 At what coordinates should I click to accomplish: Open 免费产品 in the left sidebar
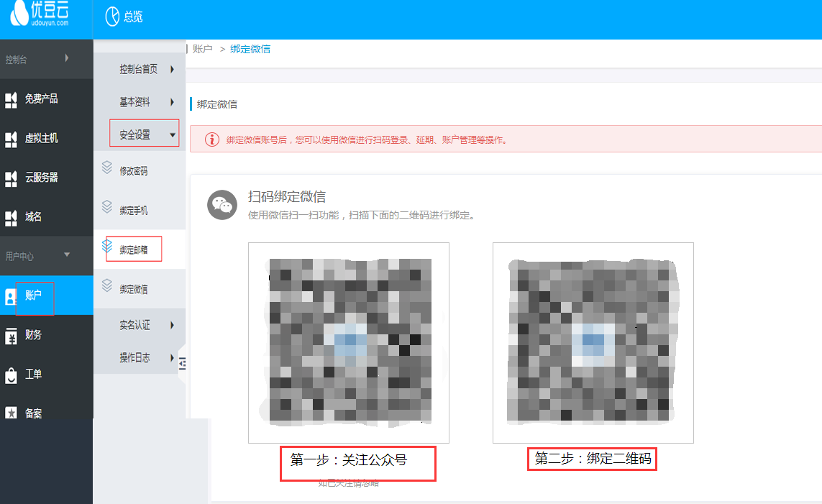42,98
